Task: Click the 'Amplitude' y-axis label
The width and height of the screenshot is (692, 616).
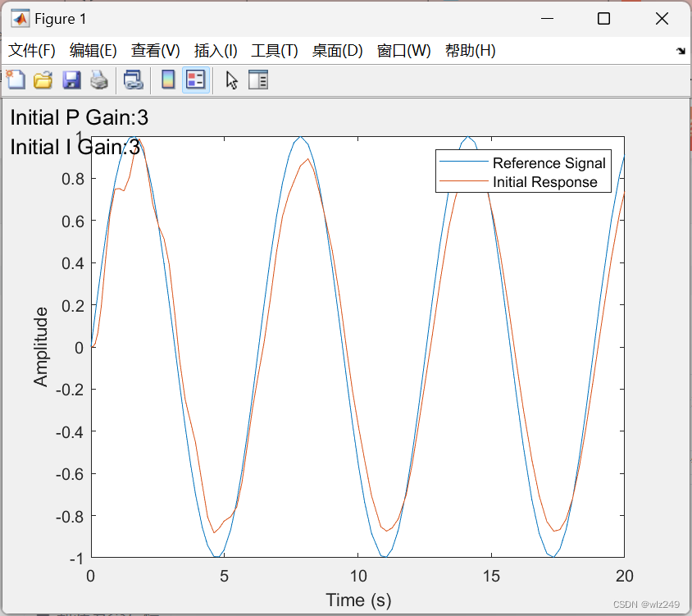Action: (41, 347)
